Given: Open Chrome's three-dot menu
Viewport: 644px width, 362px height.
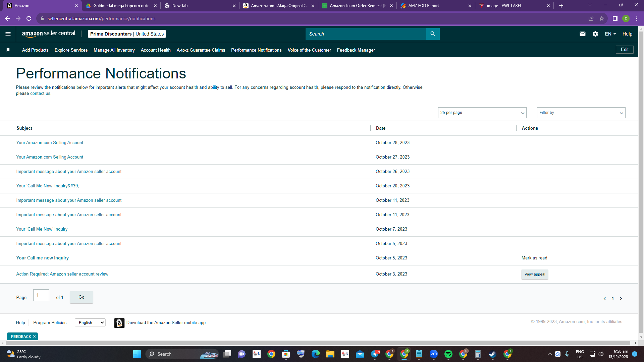Looking at the screenshot, I should [637, 18].
